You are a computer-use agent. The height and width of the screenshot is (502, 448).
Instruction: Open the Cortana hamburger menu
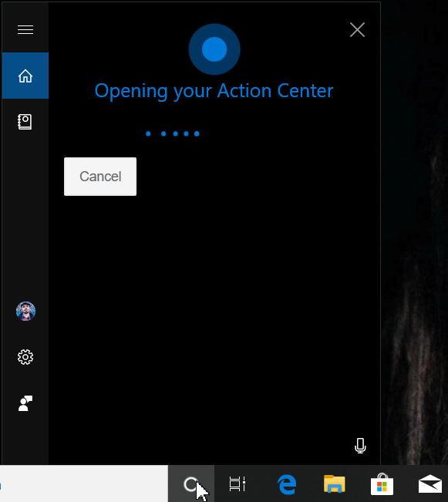point(25,29)
